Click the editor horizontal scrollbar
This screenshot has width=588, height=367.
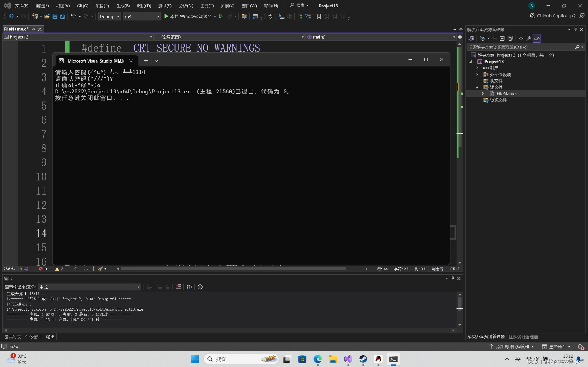click(x=233, y=269)
